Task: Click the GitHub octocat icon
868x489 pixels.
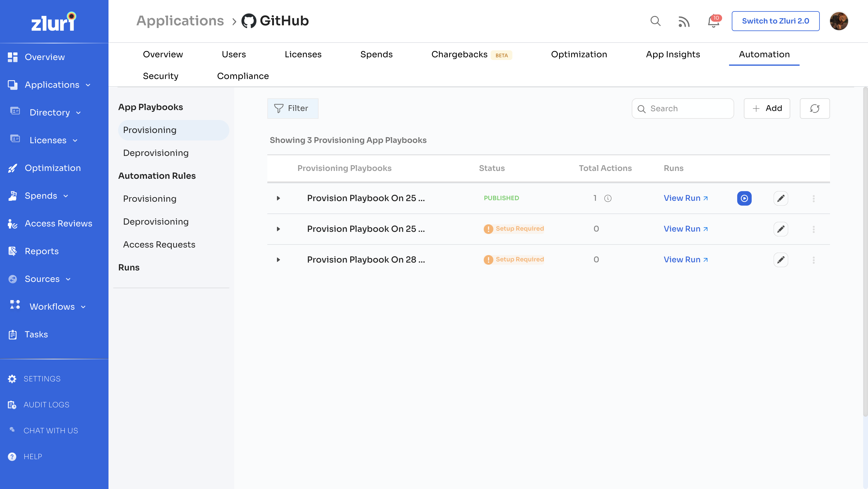Action: tap(249, 21)
